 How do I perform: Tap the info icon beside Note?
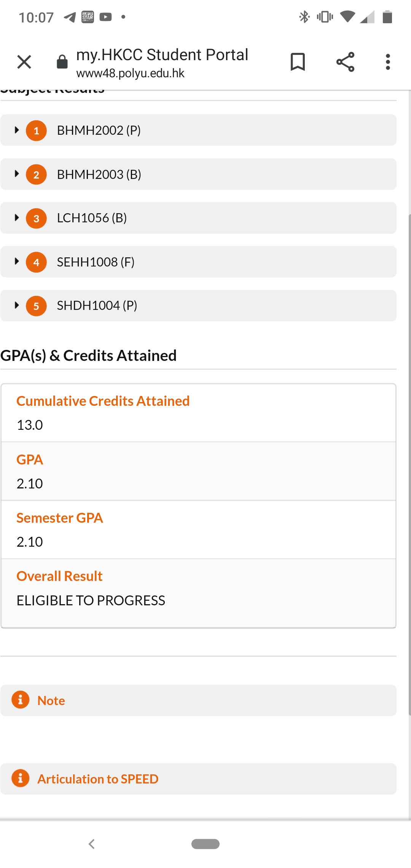(x=21, y=700)
